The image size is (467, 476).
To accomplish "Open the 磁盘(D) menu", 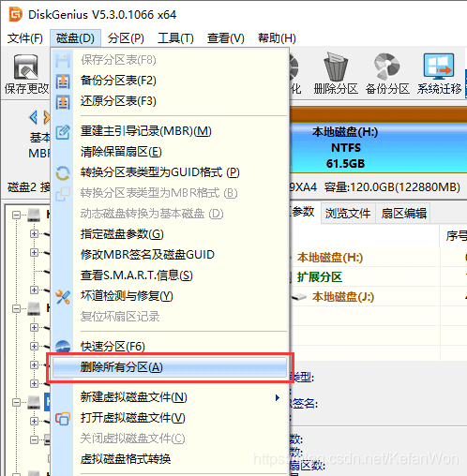I will pos(75,38).
